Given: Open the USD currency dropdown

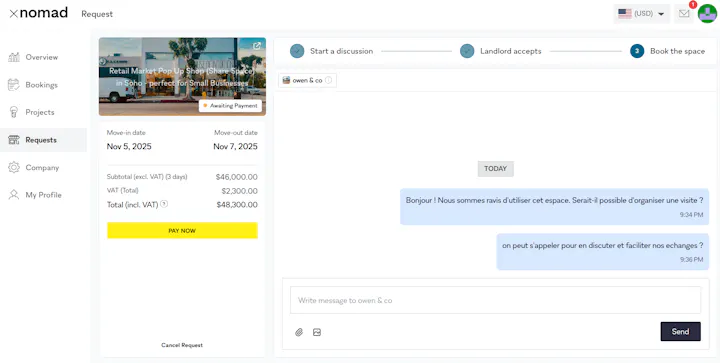Looking at the screenshot, I should pyautogui.click(x=641, y=14).
